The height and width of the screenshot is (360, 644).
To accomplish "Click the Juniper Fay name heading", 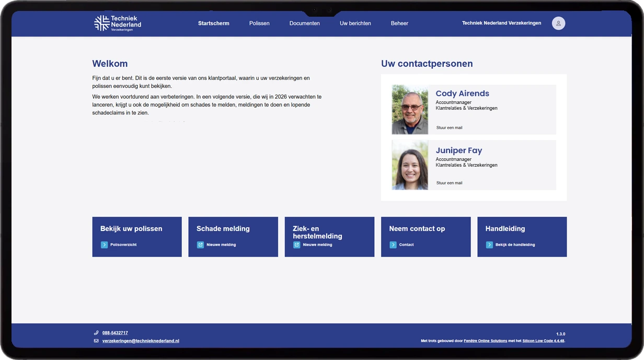I will tap(458, 150).
